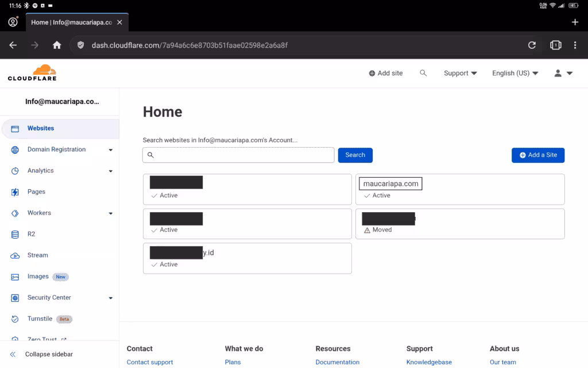
Task: Open the Pages menu item
Action: pos(36,191)
